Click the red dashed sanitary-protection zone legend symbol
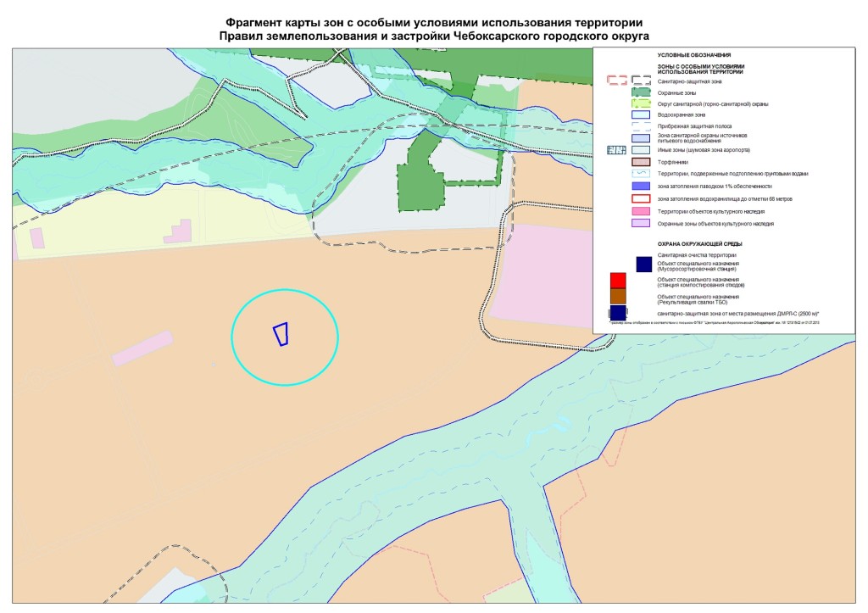 coord(617,81)
